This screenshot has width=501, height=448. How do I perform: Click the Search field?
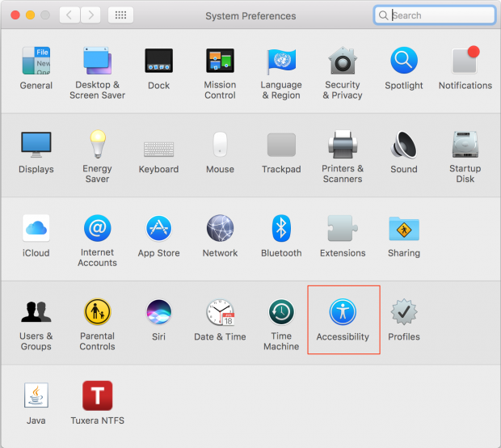[440, 15]
